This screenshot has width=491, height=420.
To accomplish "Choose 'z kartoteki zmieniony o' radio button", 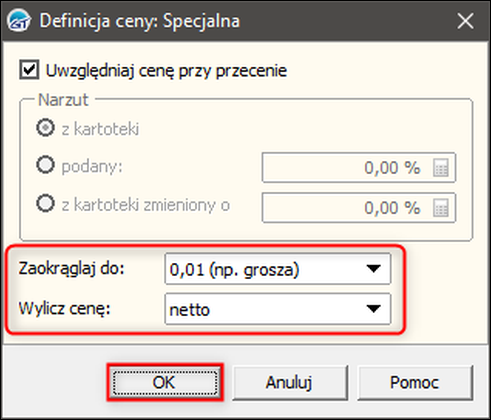I will tap(45, 203).
